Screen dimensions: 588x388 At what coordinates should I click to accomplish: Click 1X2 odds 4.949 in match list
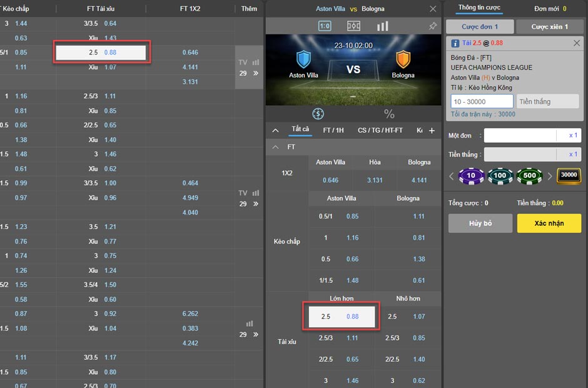click(190, 198)
